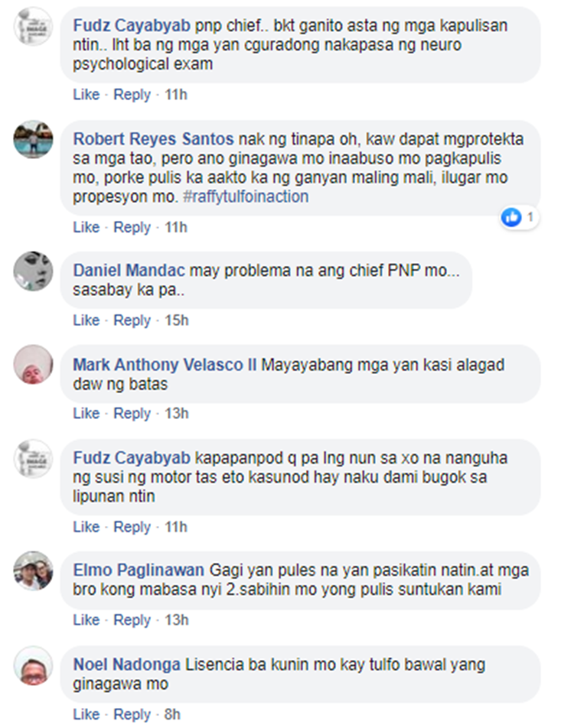This screenshot has width=574, height=728.
Task: Click the blue thumbs-up reaction icon
Action: (511, 217)
